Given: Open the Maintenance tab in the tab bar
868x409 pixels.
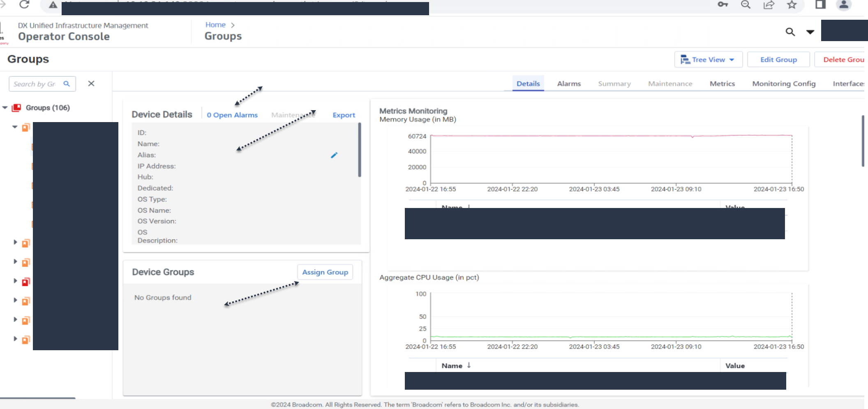Looking at the screenshot, I should pos(670,83).
